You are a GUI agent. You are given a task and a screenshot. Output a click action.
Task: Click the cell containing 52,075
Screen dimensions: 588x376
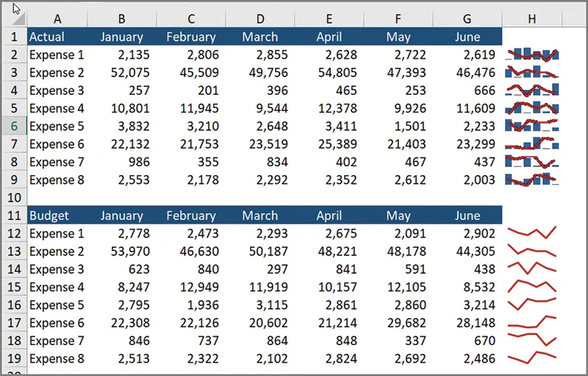[121, 73]
